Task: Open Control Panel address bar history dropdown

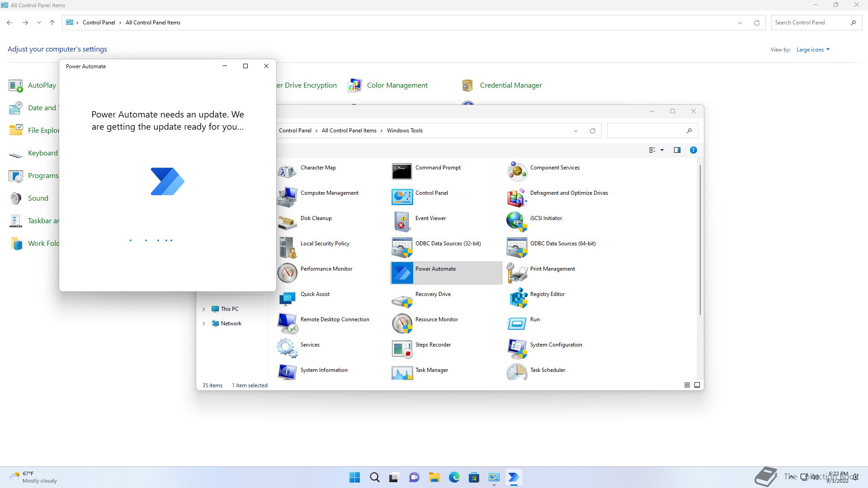Action: 740,23
